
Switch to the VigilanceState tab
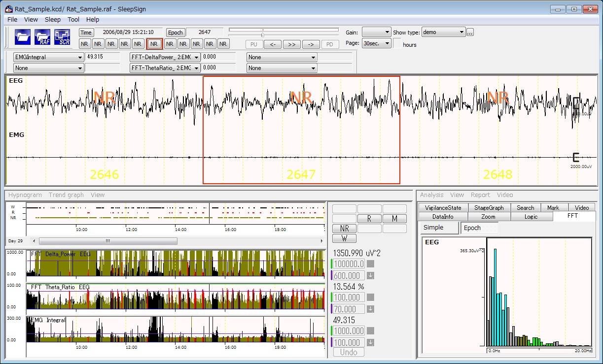(x=443, y=208)
